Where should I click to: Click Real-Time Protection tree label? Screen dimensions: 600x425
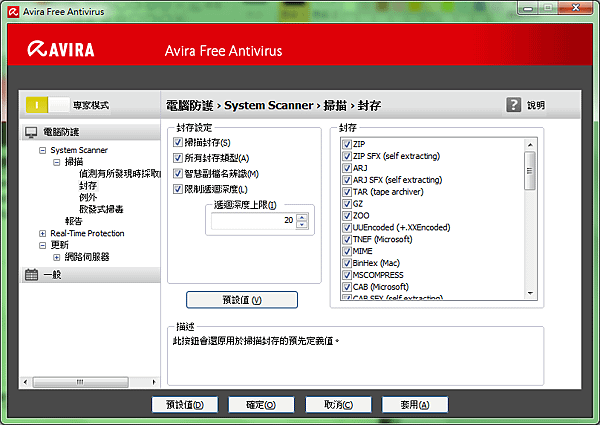click(x=87, y=233)
